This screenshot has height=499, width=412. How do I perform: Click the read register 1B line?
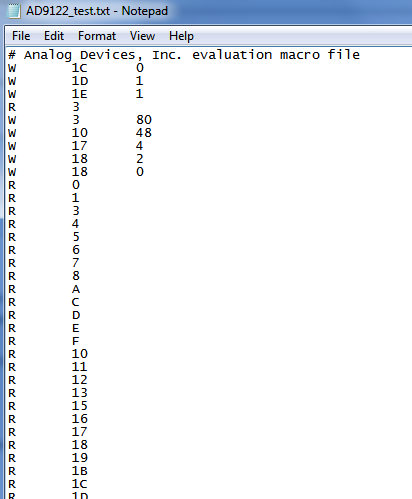pos(48,471)
